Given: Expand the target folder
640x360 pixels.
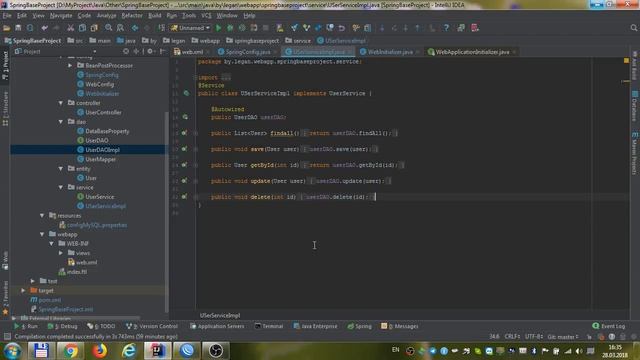Looking at the screenshot, I should (x=23, y=291).
